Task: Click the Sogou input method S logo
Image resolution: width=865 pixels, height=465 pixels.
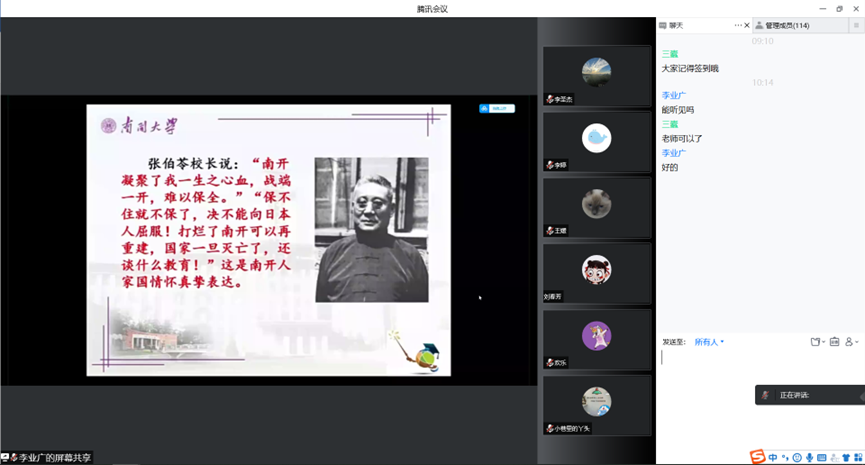Action: (759, 457)
